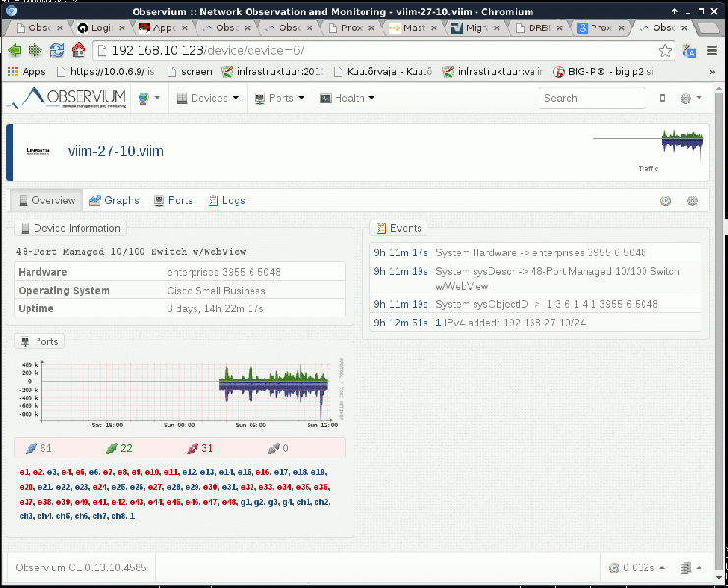Click the clock icon in the tab bar
This screenshot has width=728, height=588.
tap(666, 201)
